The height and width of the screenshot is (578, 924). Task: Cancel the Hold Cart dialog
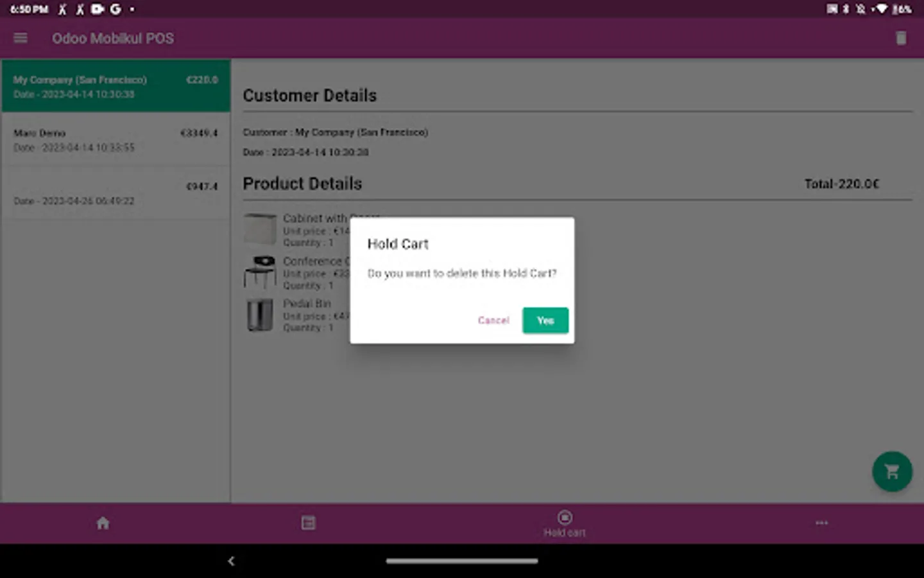(x=493, y=320)
